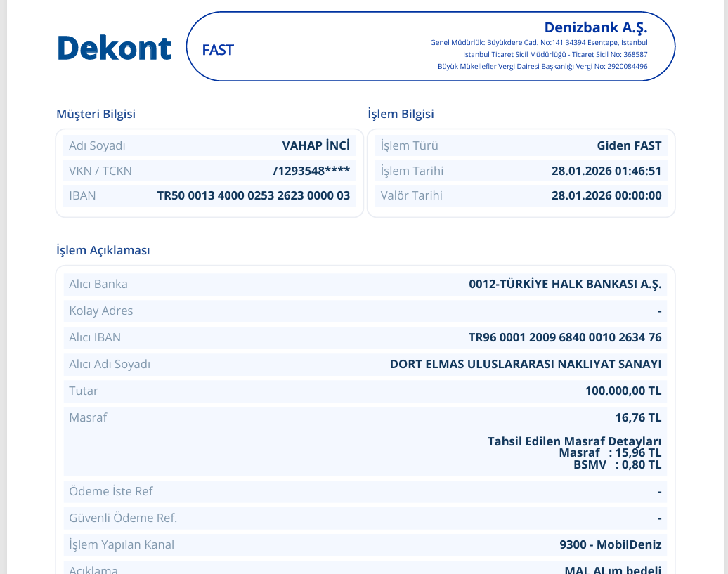Click the Masraf row label
This screenshot has width=728, height=574.
click(x=88, y=417)
